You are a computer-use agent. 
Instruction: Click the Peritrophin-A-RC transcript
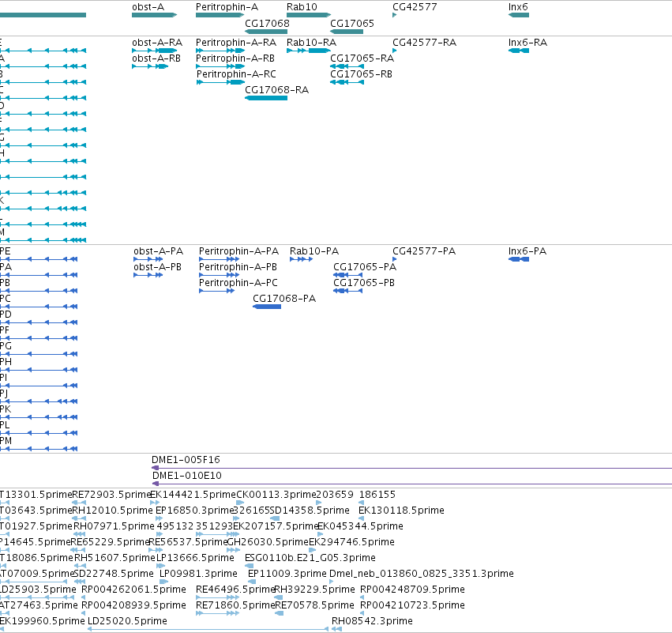click(220, 82)
